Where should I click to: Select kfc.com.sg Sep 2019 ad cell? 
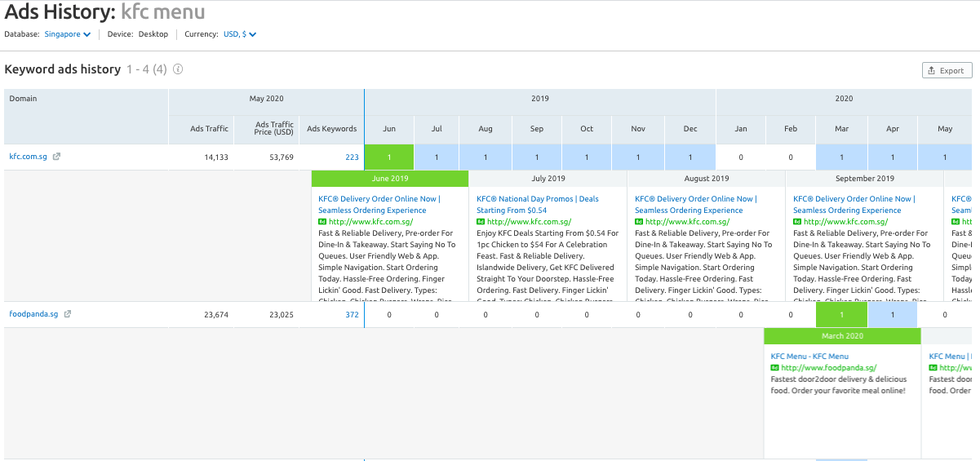click(537, 157)
